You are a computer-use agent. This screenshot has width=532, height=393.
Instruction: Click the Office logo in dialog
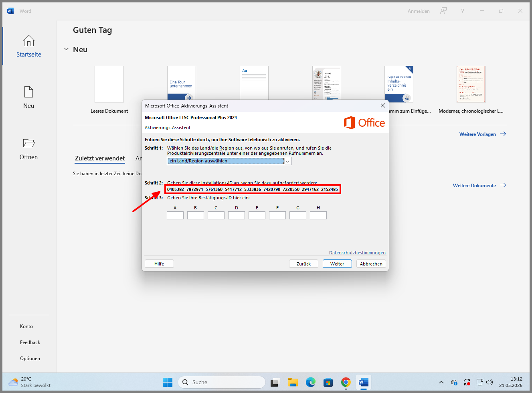pos(364,123)
